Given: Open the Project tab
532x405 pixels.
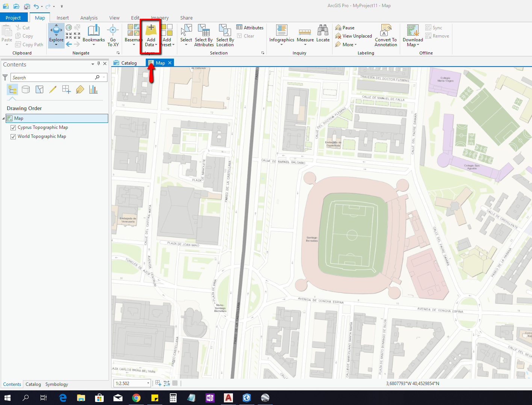Looking at the screenshot, I should pos(13,18).
